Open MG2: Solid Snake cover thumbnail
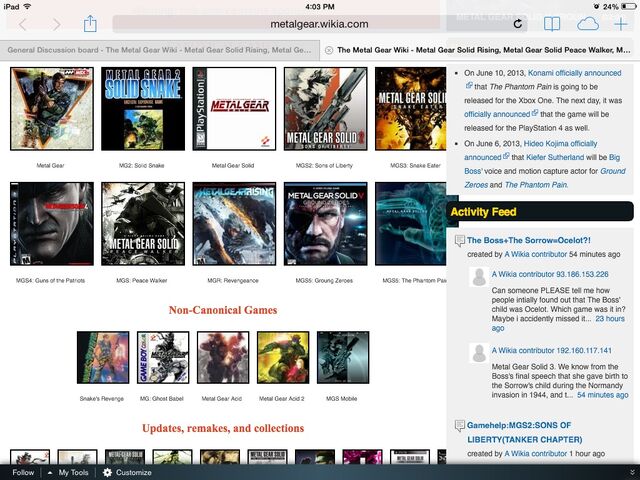Viewport: 640px width, 480px height. pyautogui.click(x=143, y=109)
